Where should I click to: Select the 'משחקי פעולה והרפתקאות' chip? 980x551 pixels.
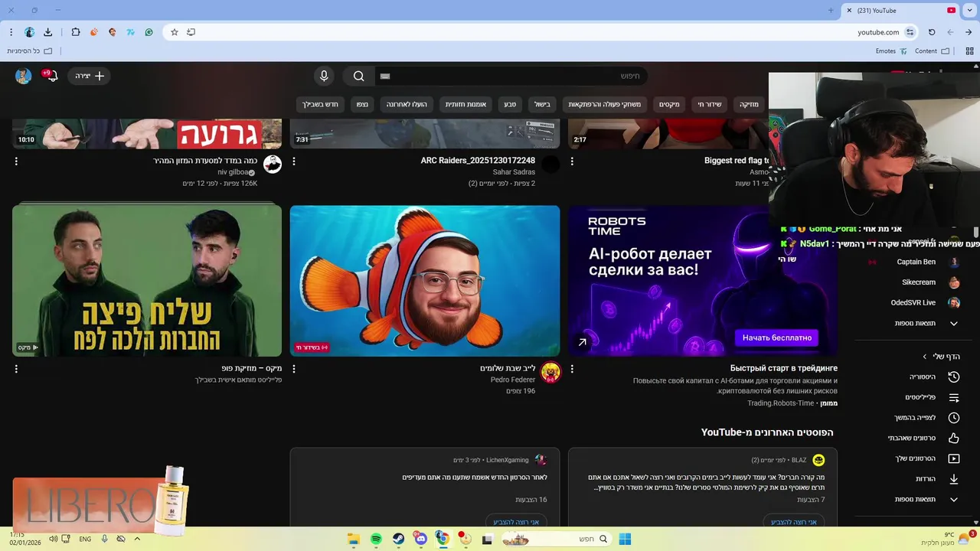click(605, 104)
